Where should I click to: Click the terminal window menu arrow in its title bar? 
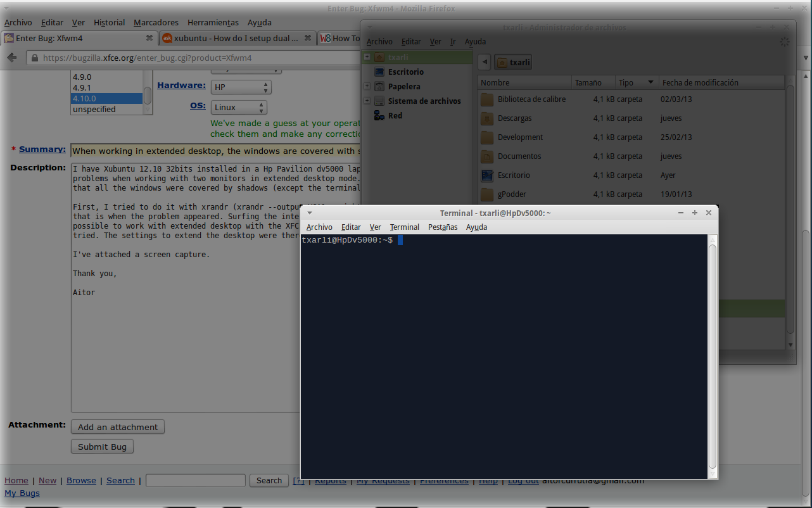(310, 213)
